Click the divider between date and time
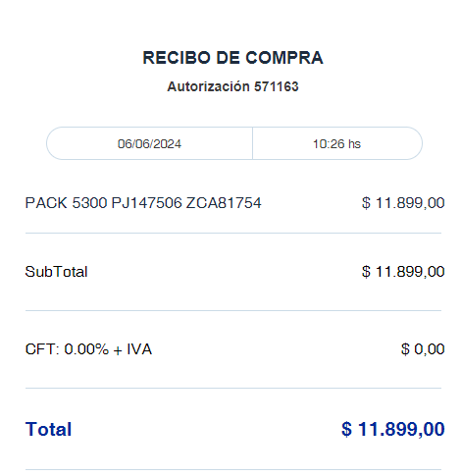Image resolution: width=461 pixels, height=476 pixels. pyautogui.click(x=252, y=143)
